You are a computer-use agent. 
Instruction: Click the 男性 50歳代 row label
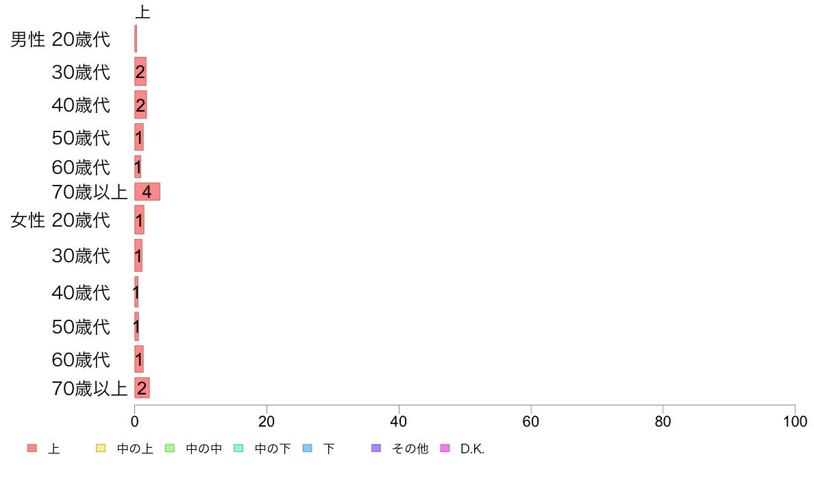81,138
